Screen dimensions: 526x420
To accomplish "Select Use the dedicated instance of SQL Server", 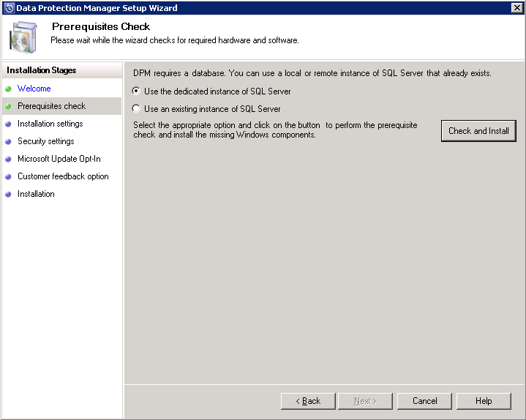I will coord(136,91).
